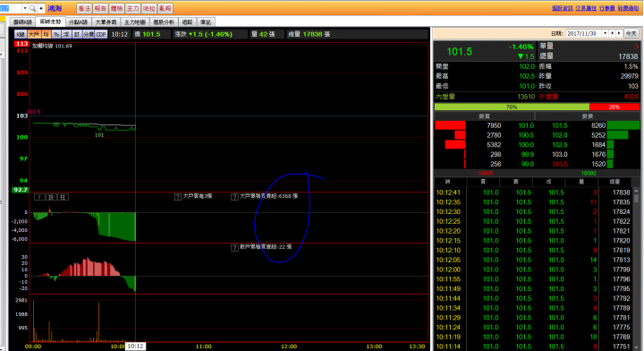Screen dimensions: 644x351
Task: Click the date field showing 2017/11/30
Action: coord(583,33)
